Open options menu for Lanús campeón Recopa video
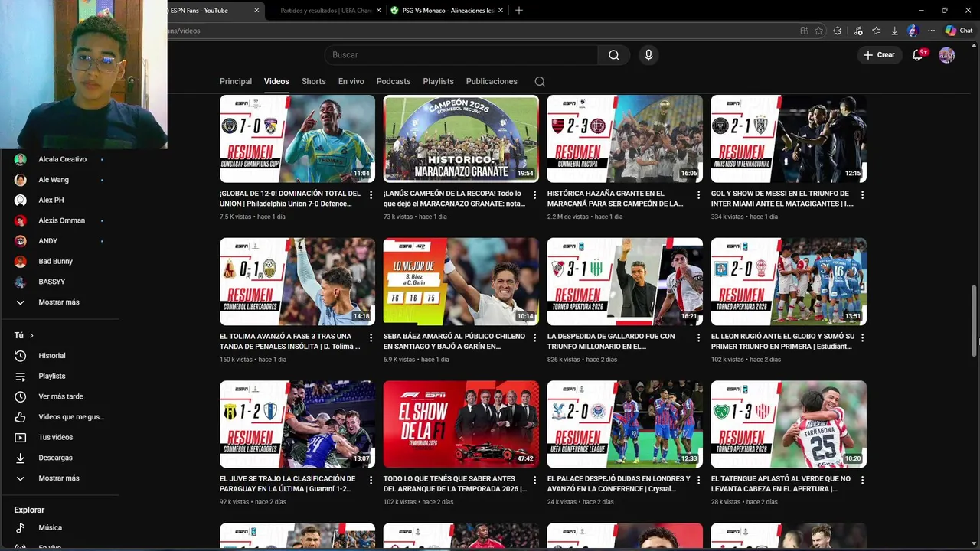Viewport: 980px width, 551px height. point(534,195)
